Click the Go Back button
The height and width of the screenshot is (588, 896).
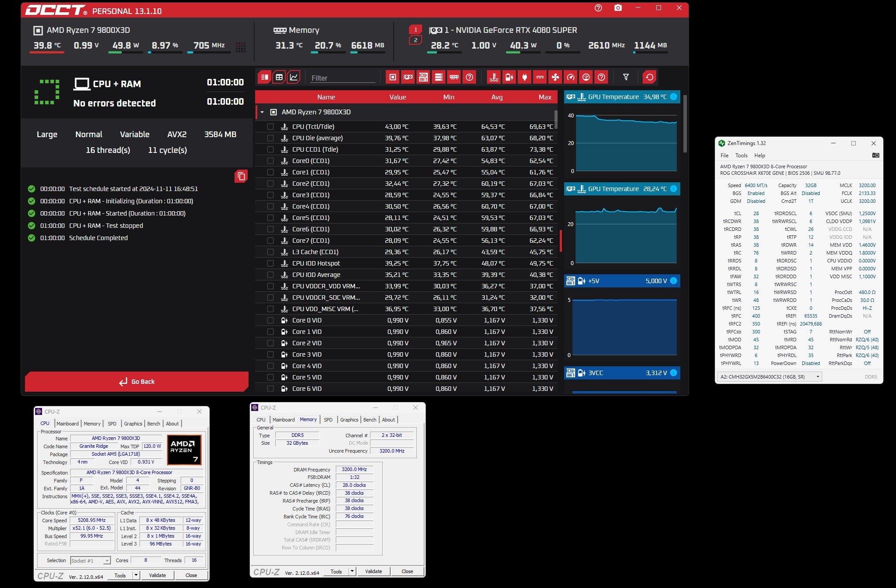pyautogui.click(x=137, y=382)
